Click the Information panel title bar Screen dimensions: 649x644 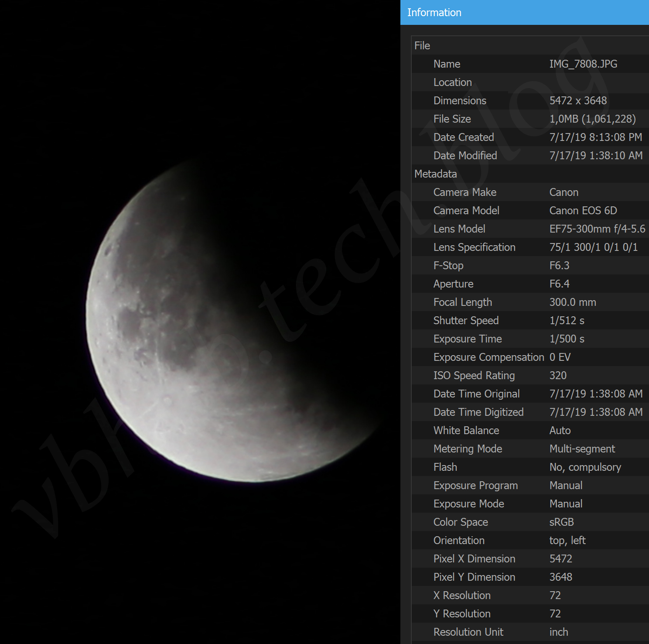523,13
